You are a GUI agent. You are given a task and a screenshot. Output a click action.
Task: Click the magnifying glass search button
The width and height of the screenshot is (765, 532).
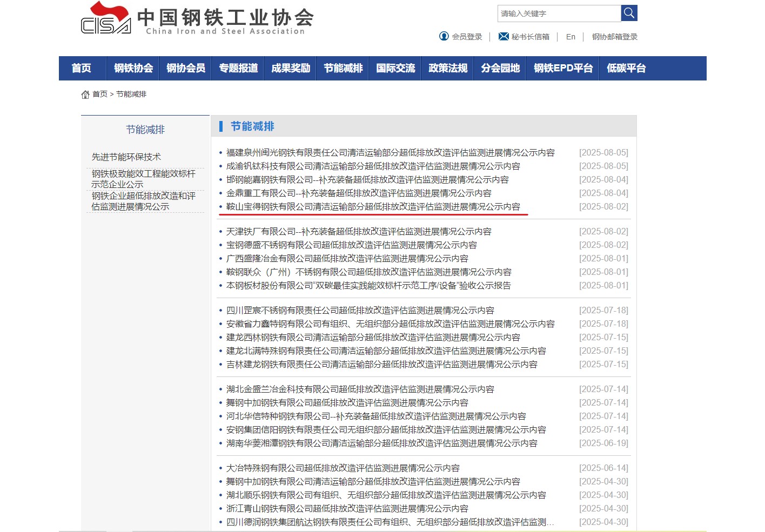(x=629, y=13)
